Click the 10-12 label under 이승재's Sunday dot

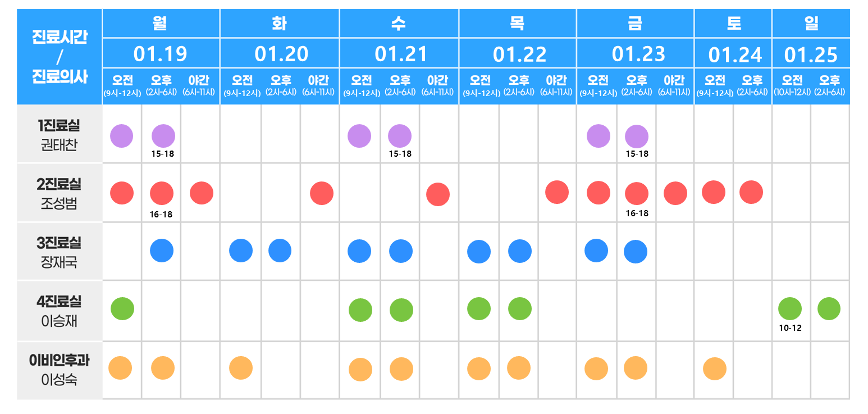pyautogui.click(x=790, y=328)
